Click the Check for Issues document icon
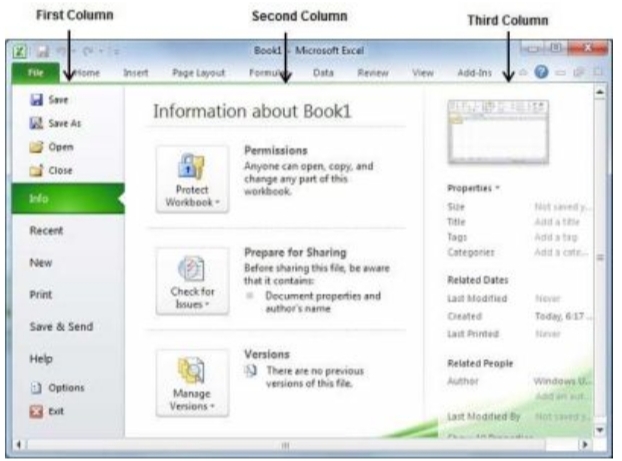 pyautogui.click(x=192, y=268)
